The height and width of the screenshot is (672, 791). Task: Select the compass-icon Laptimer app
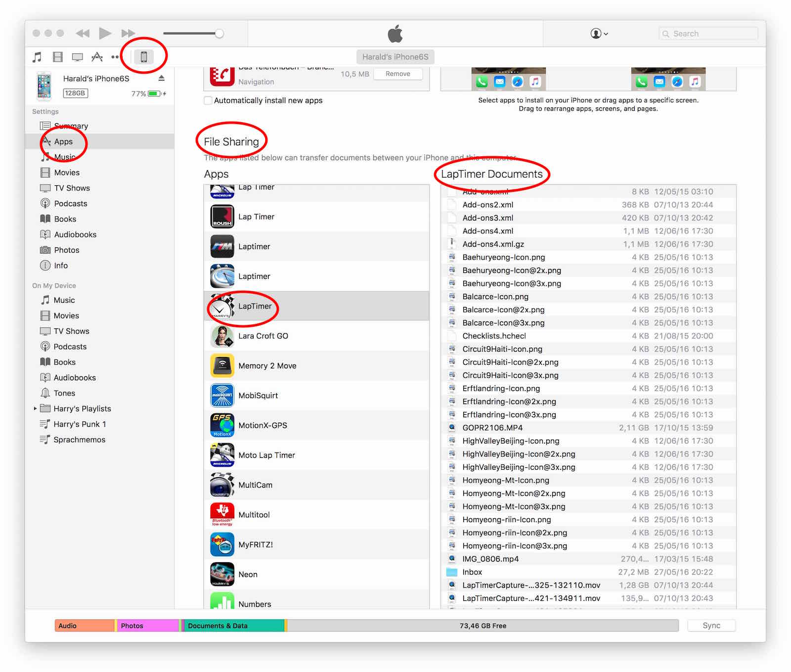tap(316, 276)
